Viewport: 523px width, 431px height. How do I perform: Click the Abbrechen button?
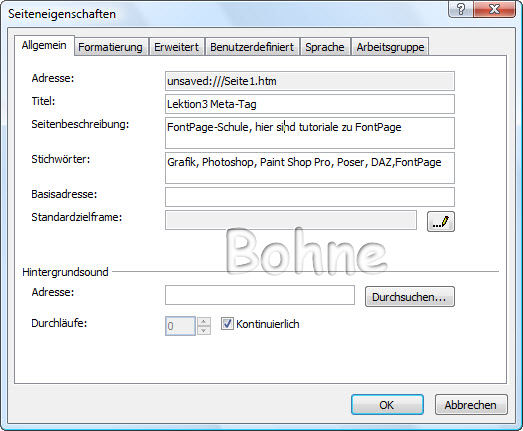(471, 405)
